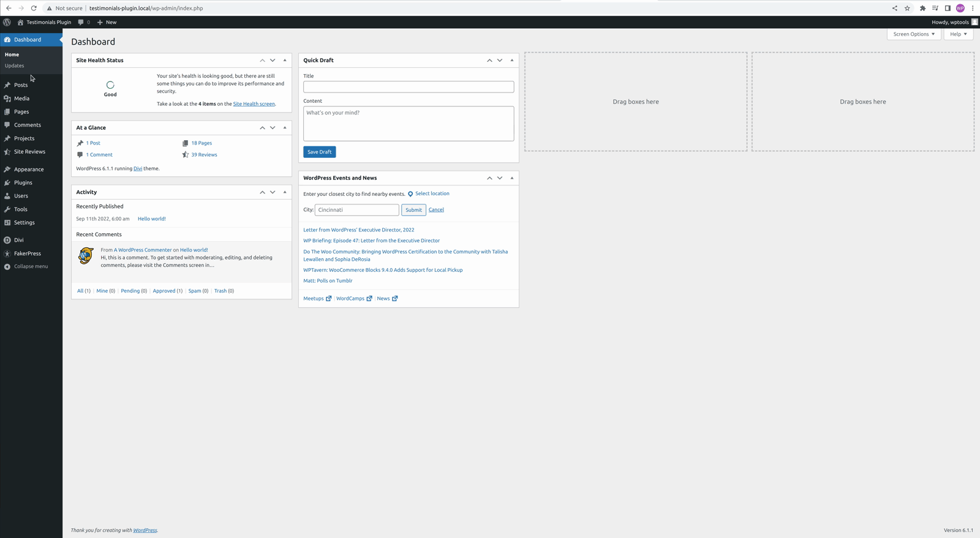Open Screen Options dropdown
This screenshot has height=538, width=980.
click(x=914, y=34)
